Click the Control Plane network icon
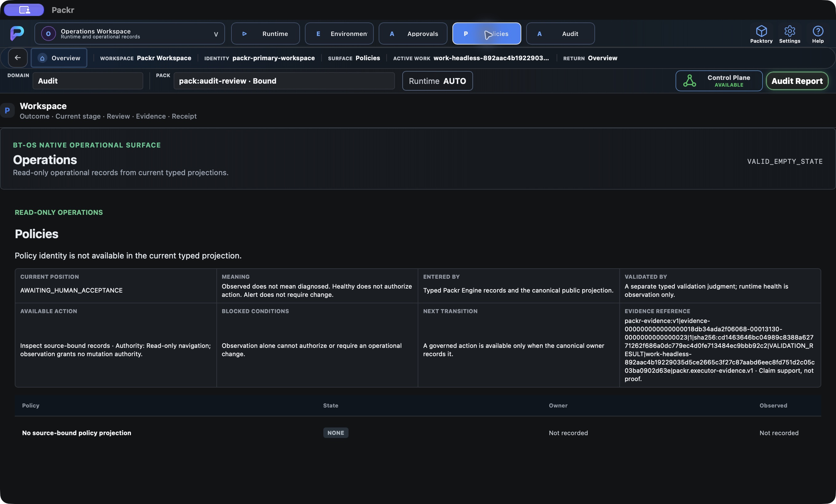 click(689, 81)
